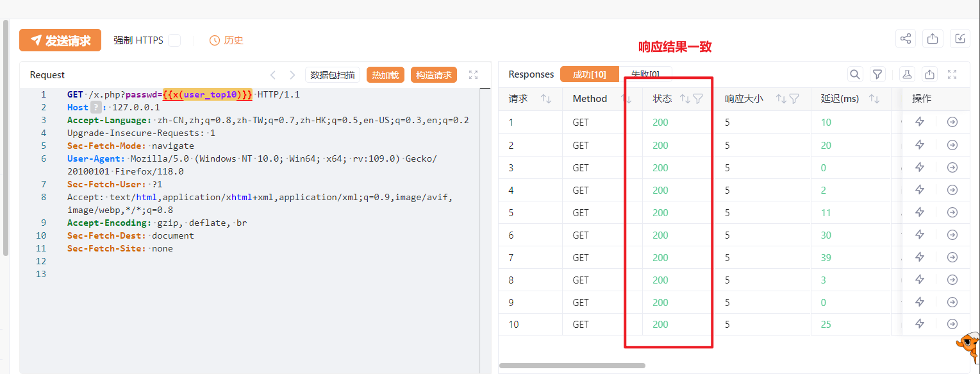The height and width of the screenshot is (374, 980).
Task: Open 数据包扫描 packet scan
Action: click(x=333, y=75)
